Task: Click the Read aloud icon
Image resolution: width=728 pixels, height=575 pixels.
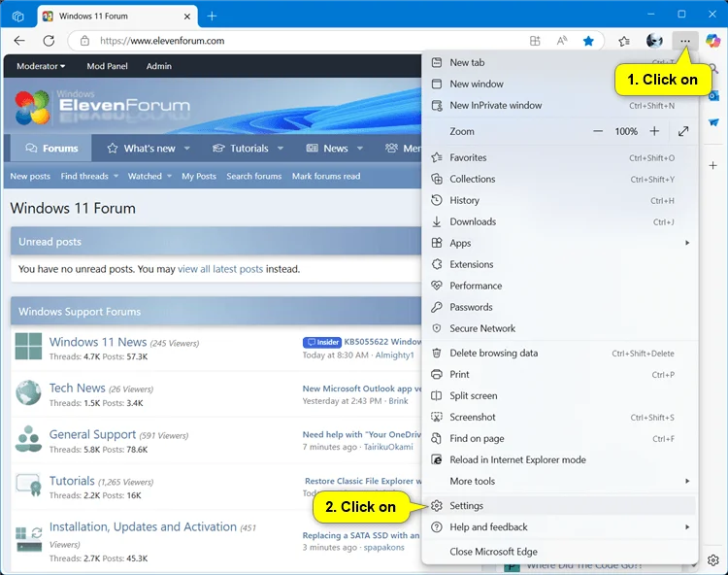Action: click(562, 41)
